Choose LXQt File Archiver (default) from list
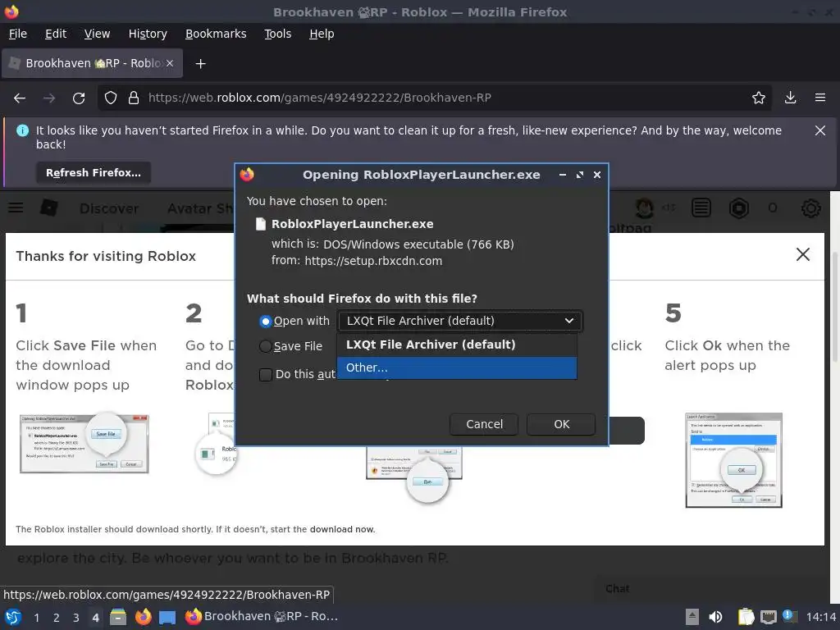The height and width of the screenshot is (630, 840). tap(457, 345)
